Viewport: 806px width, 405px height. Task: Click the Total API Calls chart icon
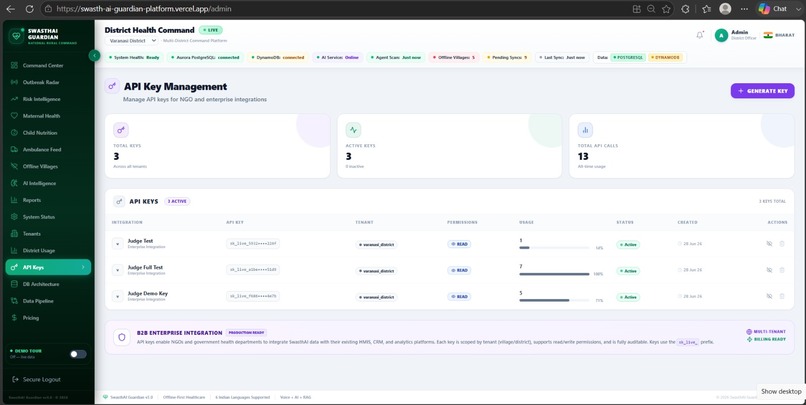coord(585,130)
